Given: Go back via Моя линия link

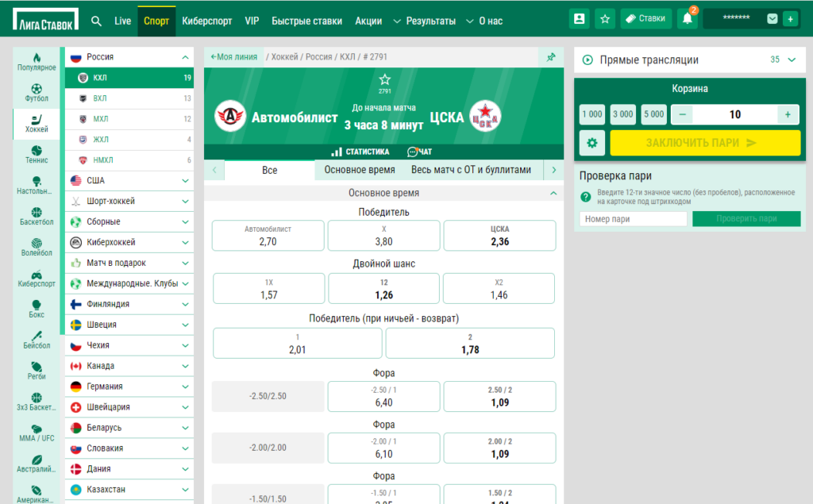Looking at the screenshot, I should coord(234,57).
